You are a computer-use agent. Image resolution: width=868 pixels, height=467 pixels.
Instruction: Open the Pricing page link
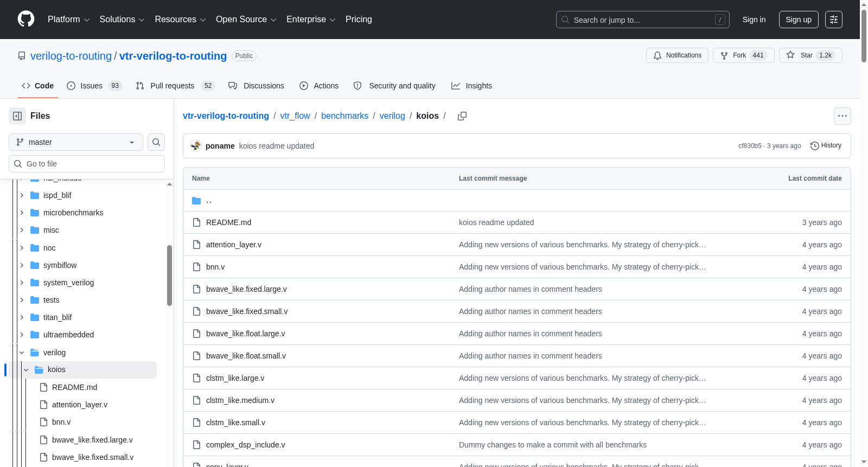(359, 20)
